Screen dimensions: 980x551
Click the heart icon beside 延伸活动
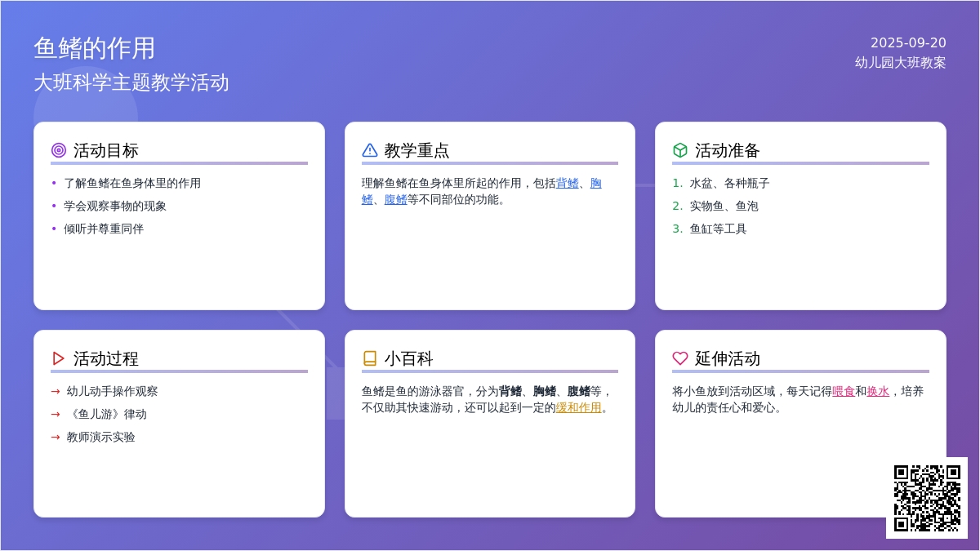click(680, 358)
